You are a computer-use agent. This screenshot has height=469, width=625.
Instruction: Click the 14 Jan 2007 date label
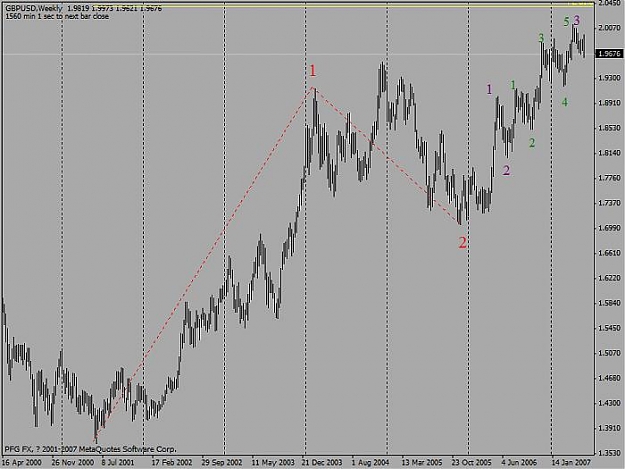(571, 463)
